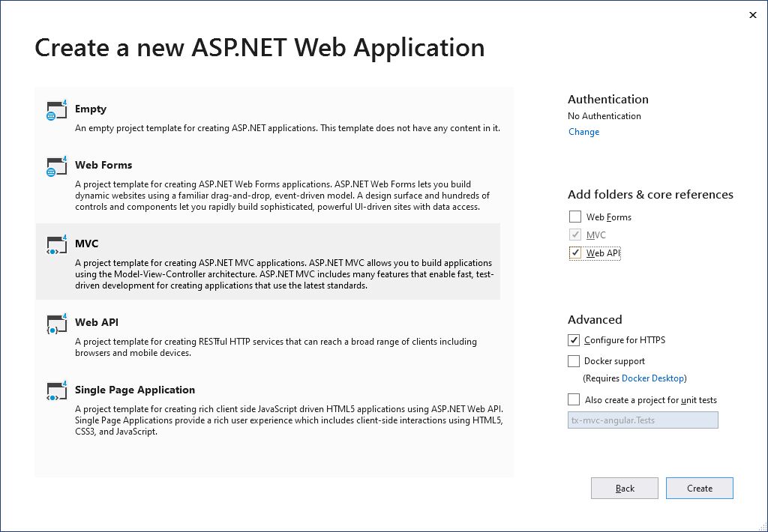Click the RESTful HTTP services description
768x532 pixels.
[276, 347]
